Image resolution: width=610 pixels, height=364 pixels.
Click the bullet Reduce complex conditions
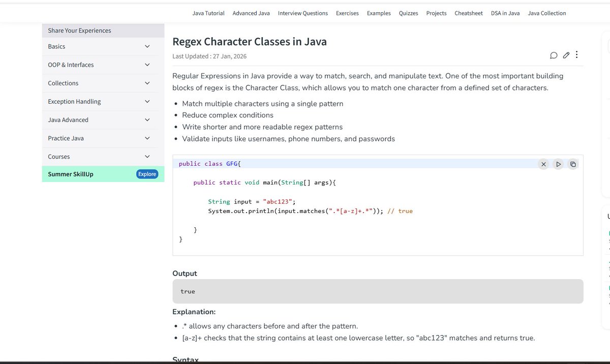(228, 115)
